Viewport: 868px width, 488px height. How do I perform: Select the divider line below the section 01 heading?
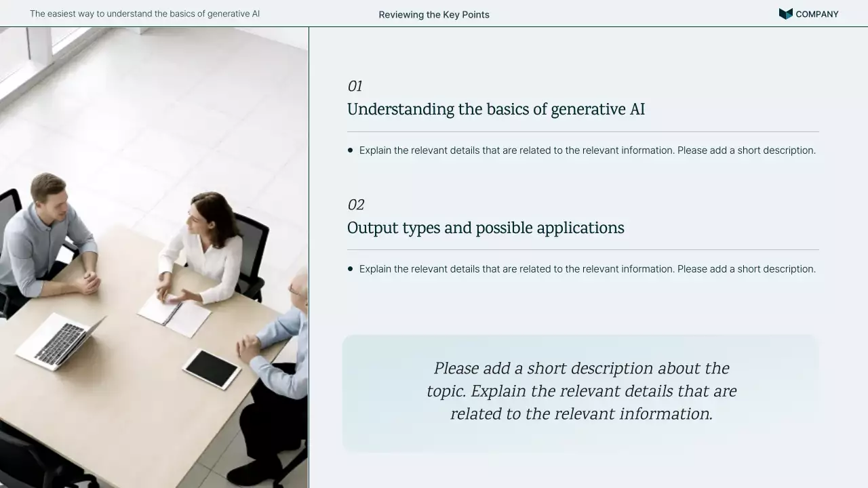tap(583, 131)
